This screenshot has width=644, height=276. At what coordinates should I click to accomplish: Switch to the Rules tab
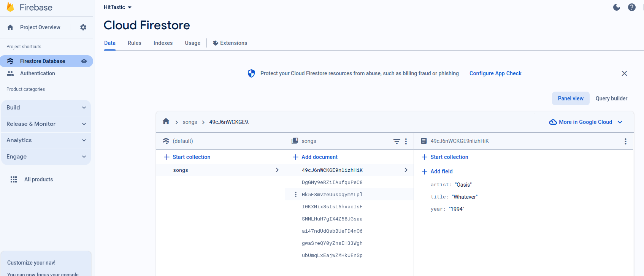pyautogui.click(x=134, y=43)
